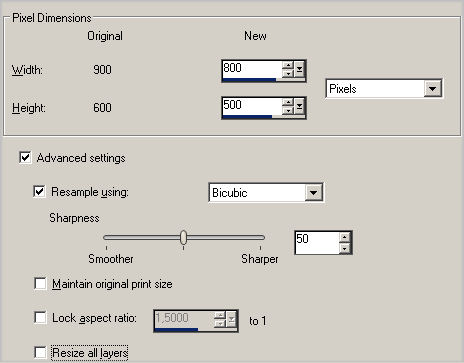This screenshot has width=464, height=363.
Task: Click the Sharper end of the slider track
Action: [260, 237]
